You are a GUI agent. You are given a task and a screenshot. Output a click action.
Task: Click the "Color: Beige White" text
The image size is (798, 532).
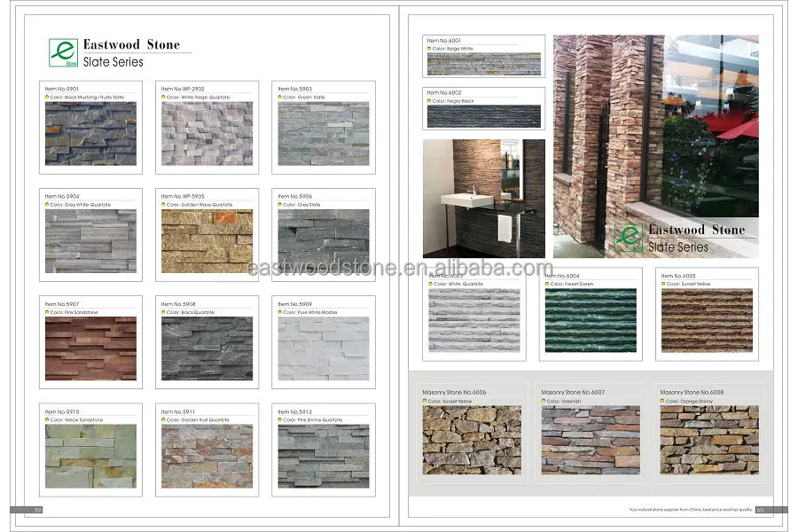[452, 49]
